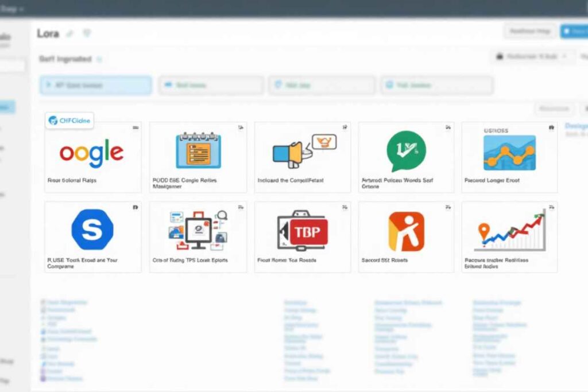This screenshot has width=588, height=392.
Task: Click corner icon on Google logo card
Action: (136, 128)
